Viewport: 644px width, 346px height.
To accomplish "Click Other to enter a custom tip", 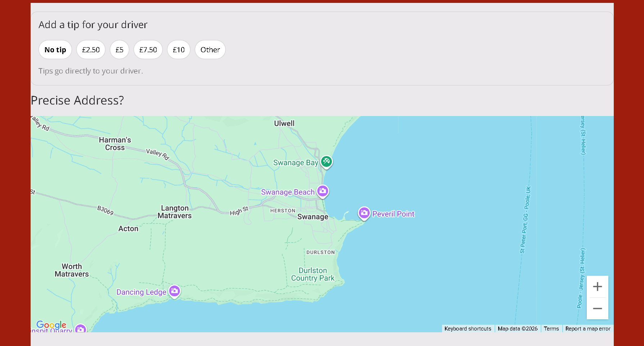I will pos(210,49).
